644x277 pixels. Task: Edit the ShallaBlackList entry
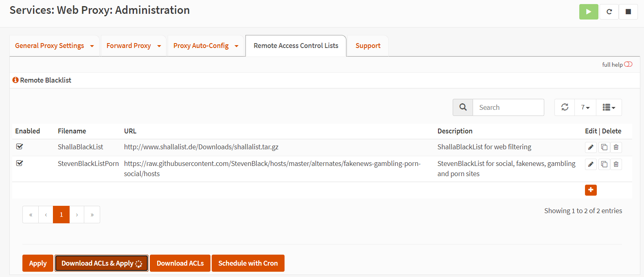click(x=591, y=147)
